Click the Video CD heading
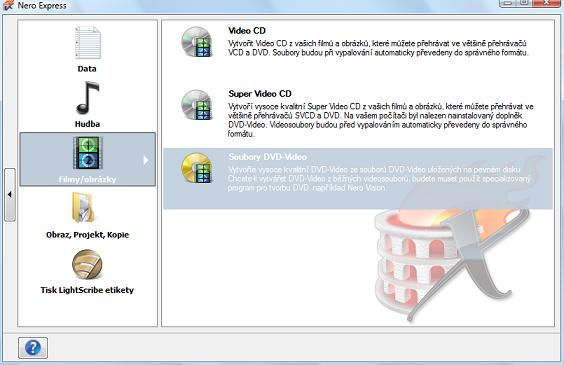The image size is (564, 365). [x=247, y=31]
